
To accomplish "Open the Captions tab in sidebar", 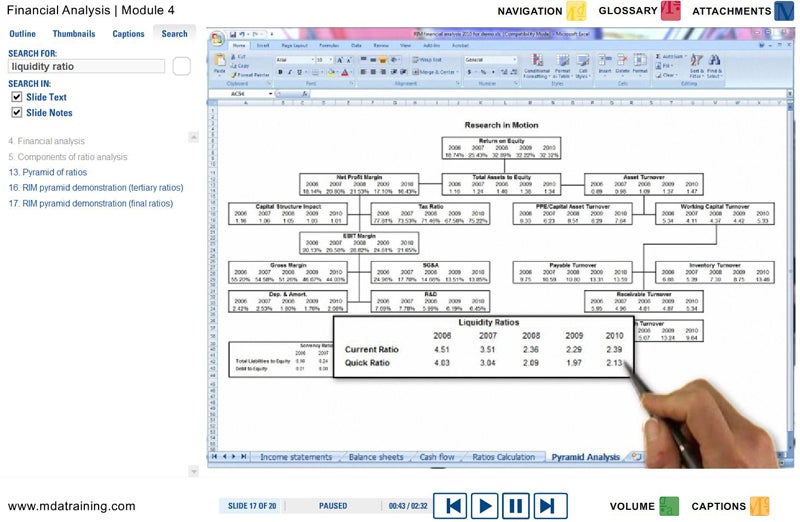I will (128, 34).
